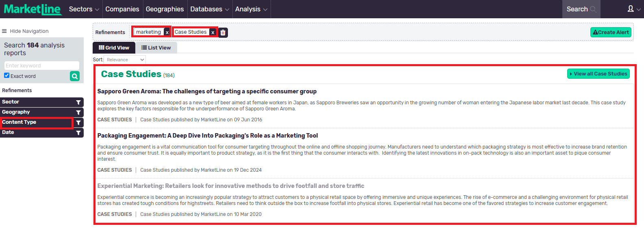Toggle the Exact word checkbox

[7, 75]
